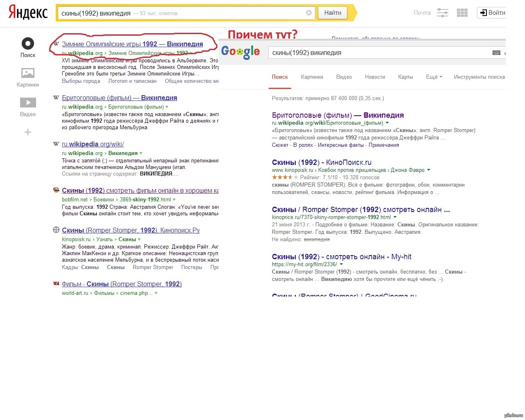Click the Найти search button
Viewport: 525px width, 420px height.
tap(333, 13)
